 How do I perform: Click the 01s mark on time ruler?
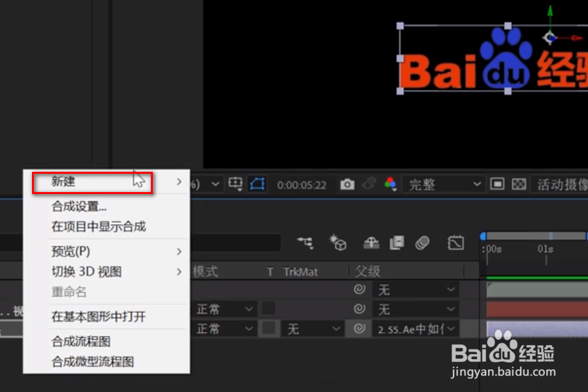tap(546, 249)
